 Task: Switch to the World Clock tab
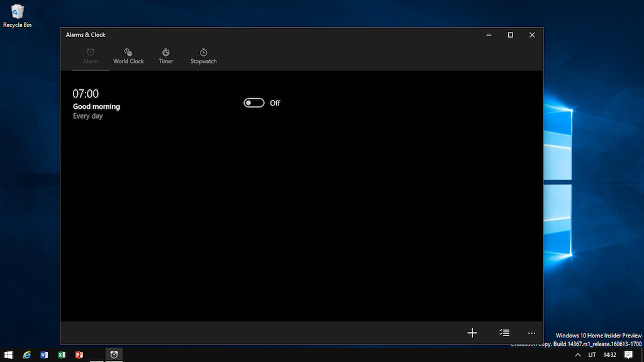pos(128,56)
